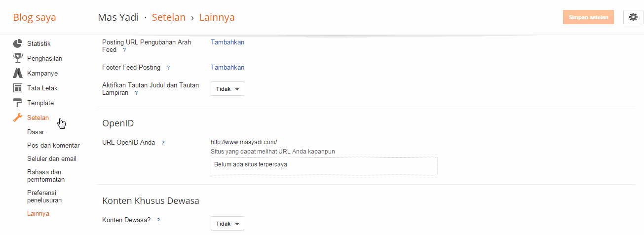Go to Pos dan komentar settings
Image resolution: width=644 pixels, height=235 pixels.
click(53, 145)
